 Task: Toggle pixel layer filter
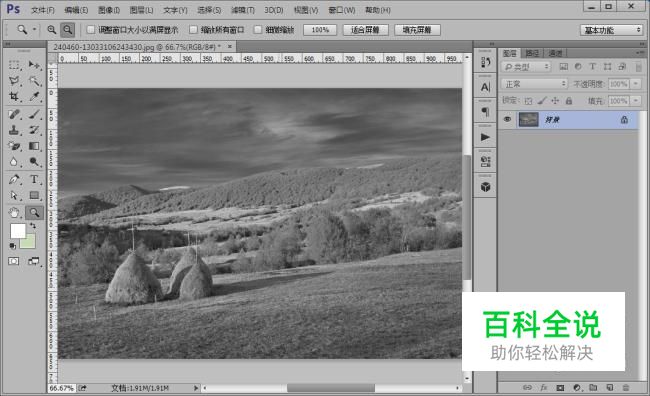click(563, 67)
